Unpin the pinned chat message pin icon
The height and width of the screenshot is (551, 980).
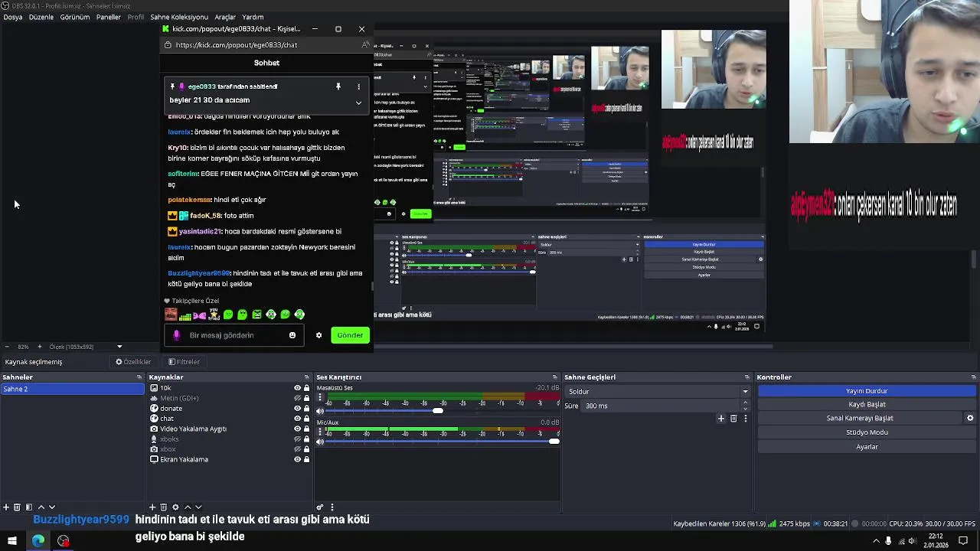(x=338, y=86)
